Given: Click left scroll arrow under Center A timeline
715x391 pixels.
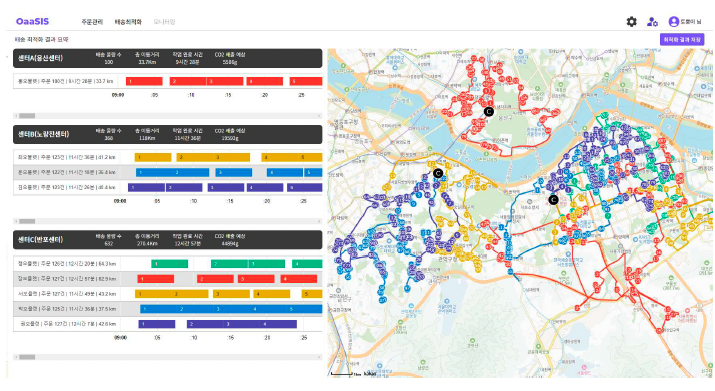Looking at the screenshot, I should [16, 115].
